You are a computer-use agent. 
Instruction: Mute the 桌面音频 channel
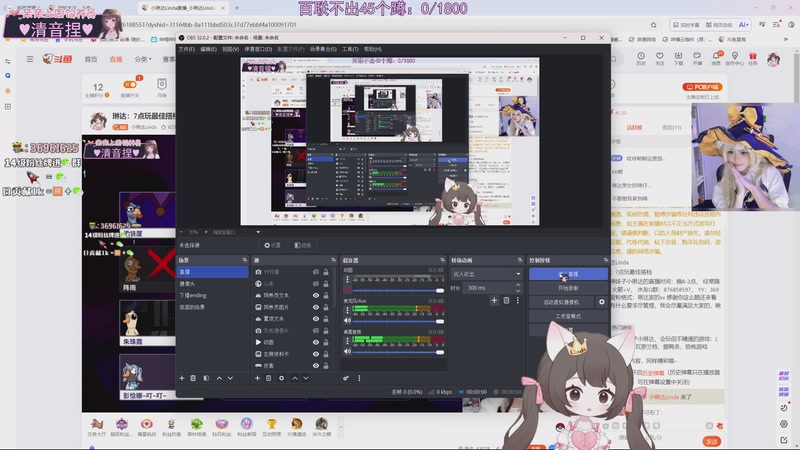(347, 352)
